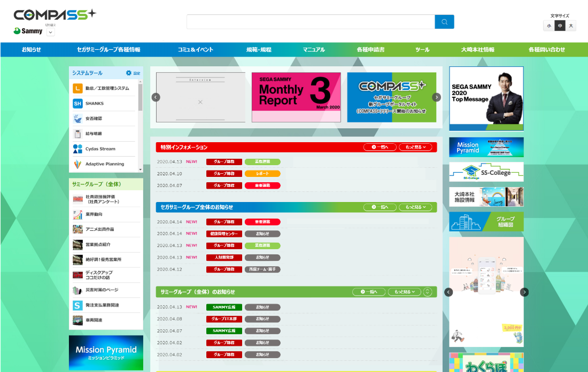This screenshot has width=588, height=372.
Task: Open the Sammy company switch dropdown
Action: (51, 32)
